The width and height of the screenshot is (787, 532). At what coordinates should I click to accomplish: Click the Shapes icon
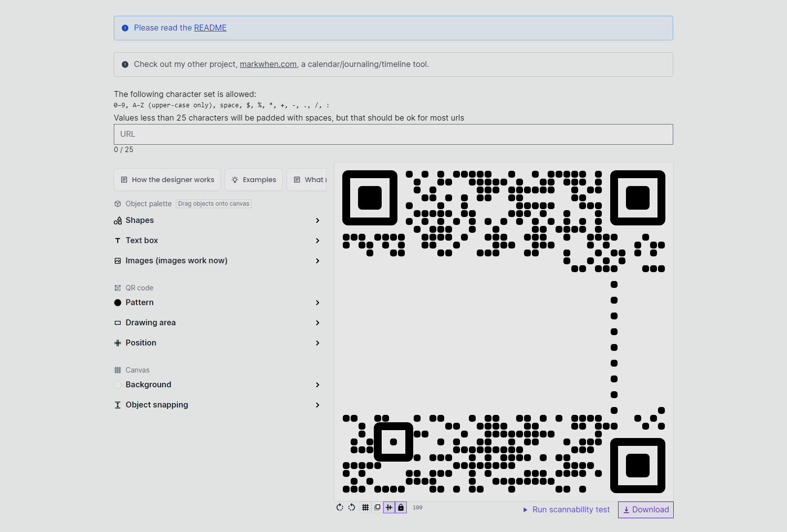click(x=118, y=220)
